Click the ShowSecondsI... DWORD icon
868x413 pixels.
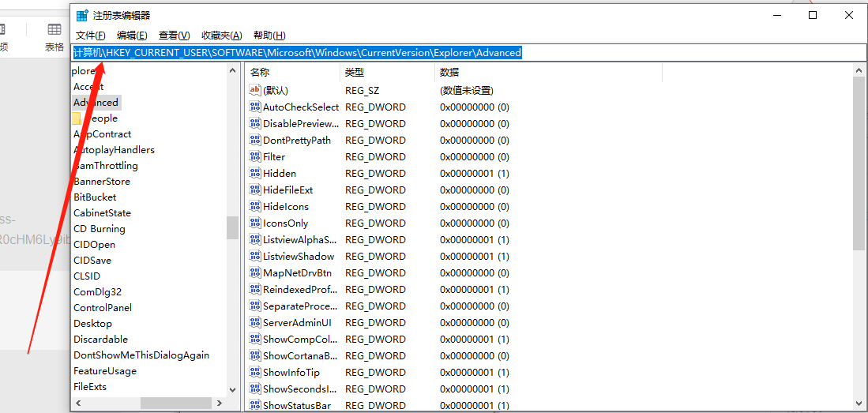254,389
